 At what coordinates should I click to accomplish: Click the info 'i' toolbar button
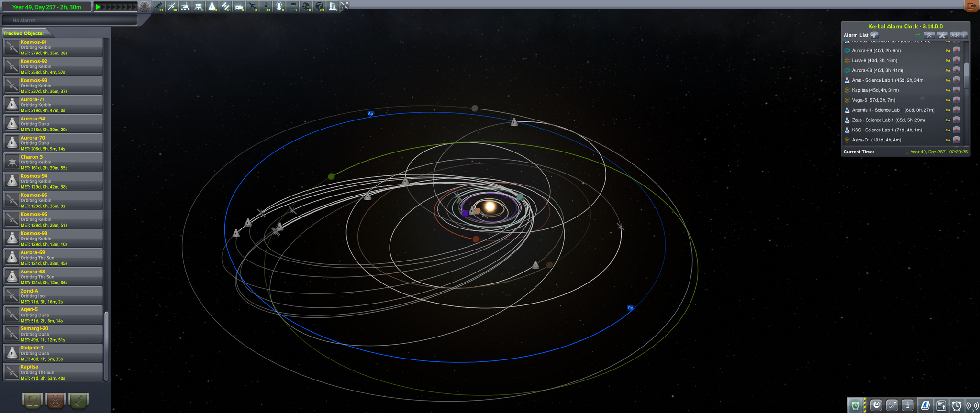[908, 405]
